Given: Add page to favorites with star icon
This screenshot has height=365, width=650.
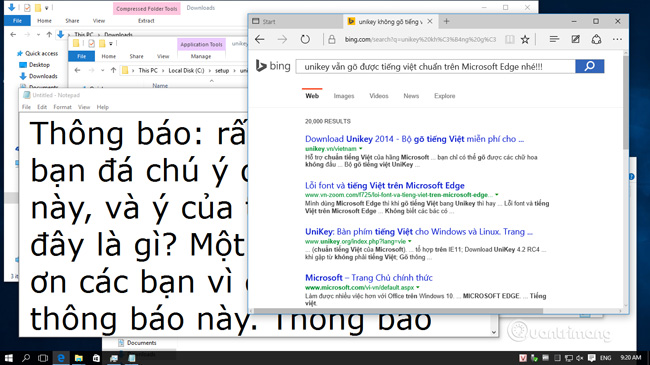Looking at the screenshot, I should (x=525, y=39).
